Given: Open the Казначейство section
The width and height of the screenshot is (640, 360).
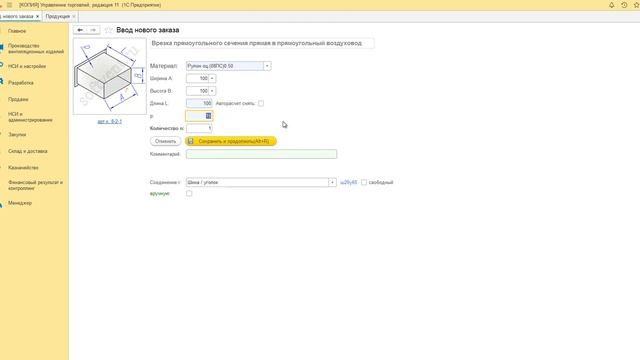Looking at the screenshot, I should click(x=23, y=168).
